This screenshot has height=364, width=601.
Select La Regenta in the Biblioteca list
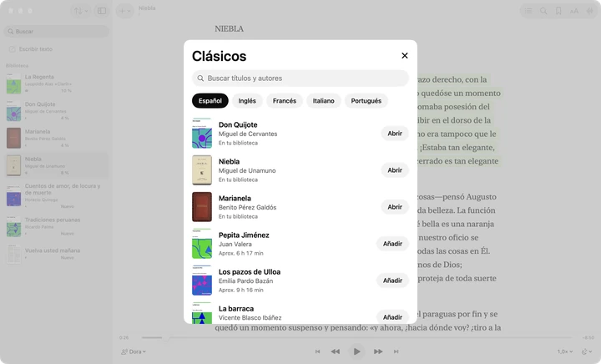pyautogui.click(x=57, y=83)
